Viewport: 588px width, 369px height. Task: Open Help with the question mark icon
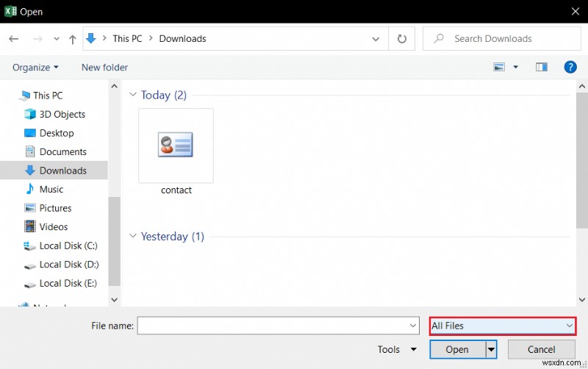570,67
